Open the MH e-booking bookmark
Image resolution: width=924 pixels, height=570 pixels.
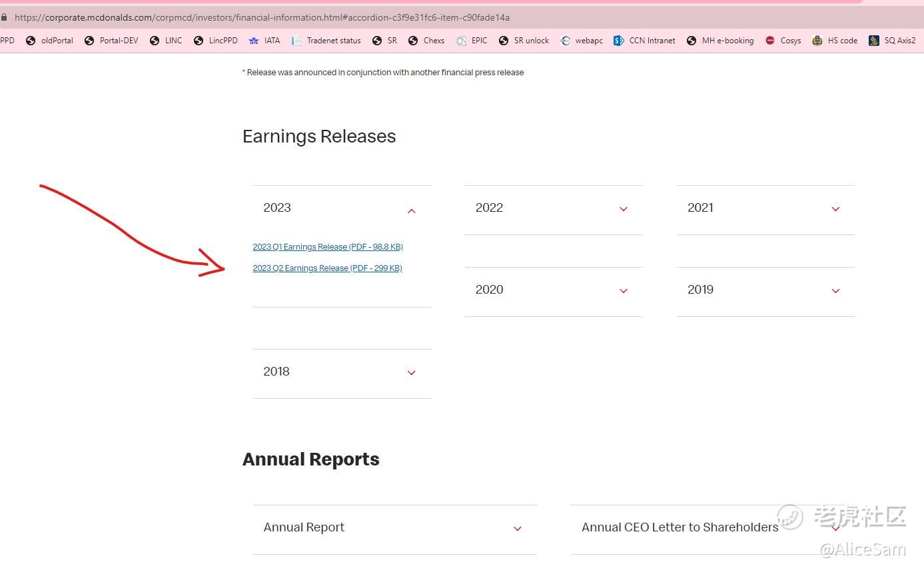point(720,41)
